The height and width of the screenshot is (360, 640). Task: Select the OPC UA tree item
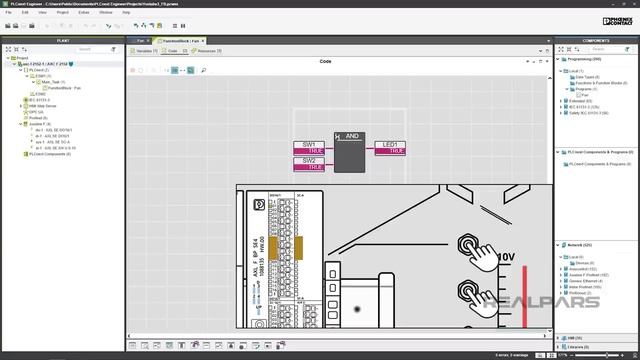point(36,112)
